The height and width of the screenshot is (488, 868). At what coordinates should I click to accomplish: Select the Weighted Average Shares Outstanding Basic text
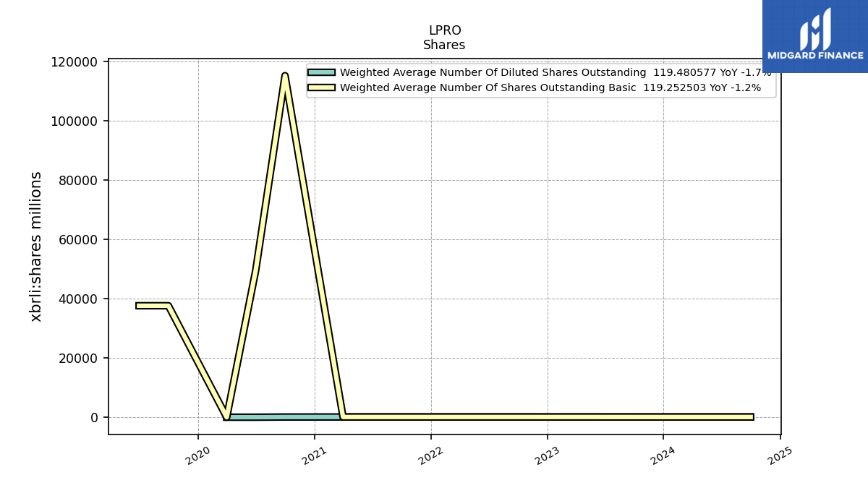(550, 87)
